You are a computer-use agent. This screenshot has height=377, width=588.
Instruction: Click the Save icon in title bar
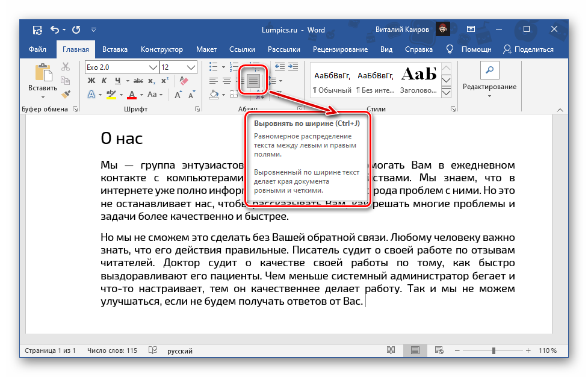[38, 29]
